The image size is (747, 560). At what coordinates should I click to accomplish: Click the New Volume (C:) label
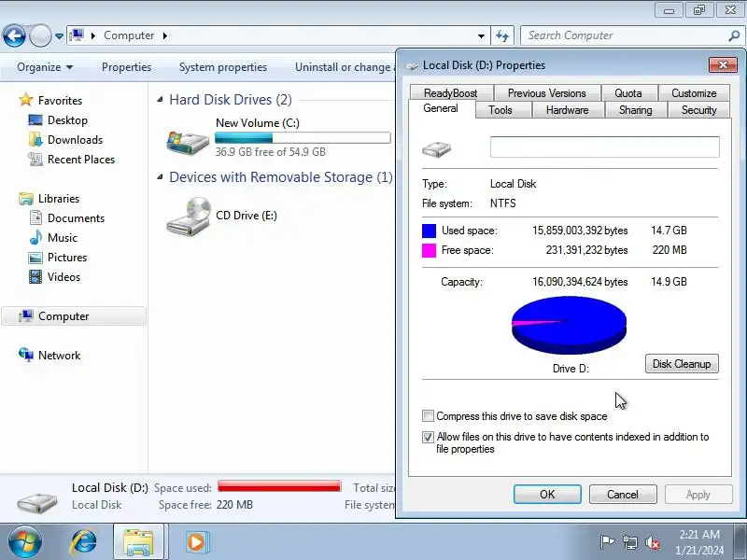258,123
